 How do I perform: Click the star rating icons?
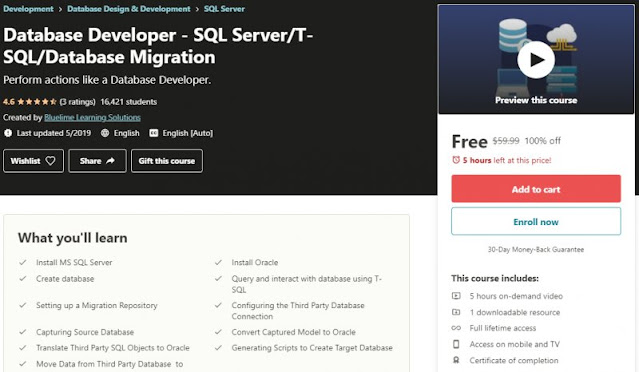(37, 101)
